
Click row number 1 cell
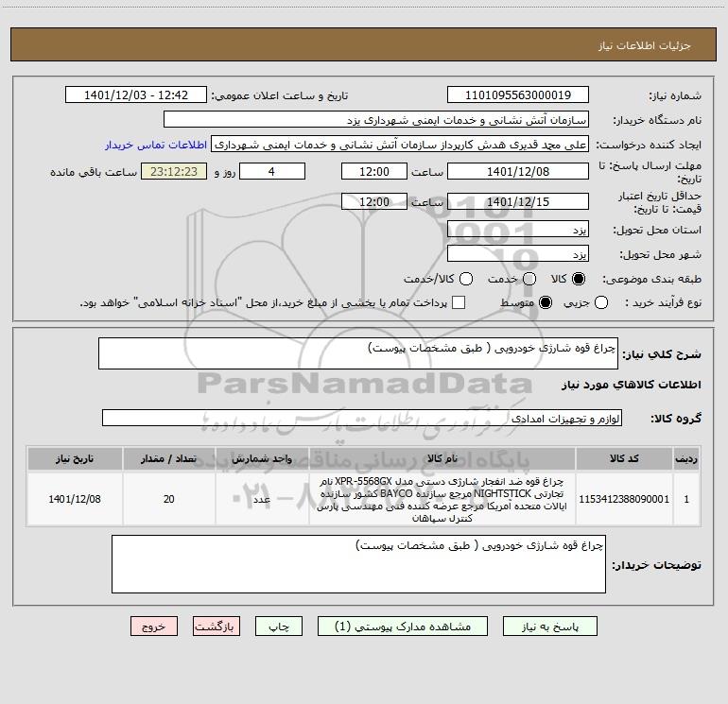686,499
